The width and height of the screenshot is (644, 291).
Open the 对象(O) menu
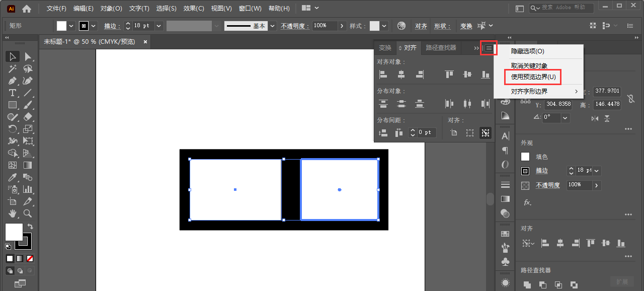tap(111, 9)
